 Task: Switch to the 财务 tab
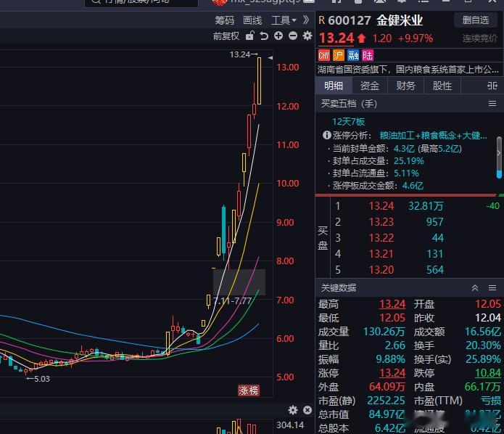pos(405,86)
